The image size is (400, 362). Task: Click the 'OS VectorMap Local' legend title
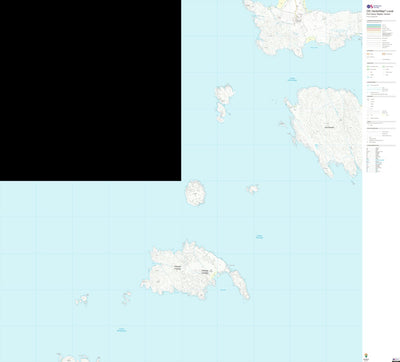pos(380,11)
